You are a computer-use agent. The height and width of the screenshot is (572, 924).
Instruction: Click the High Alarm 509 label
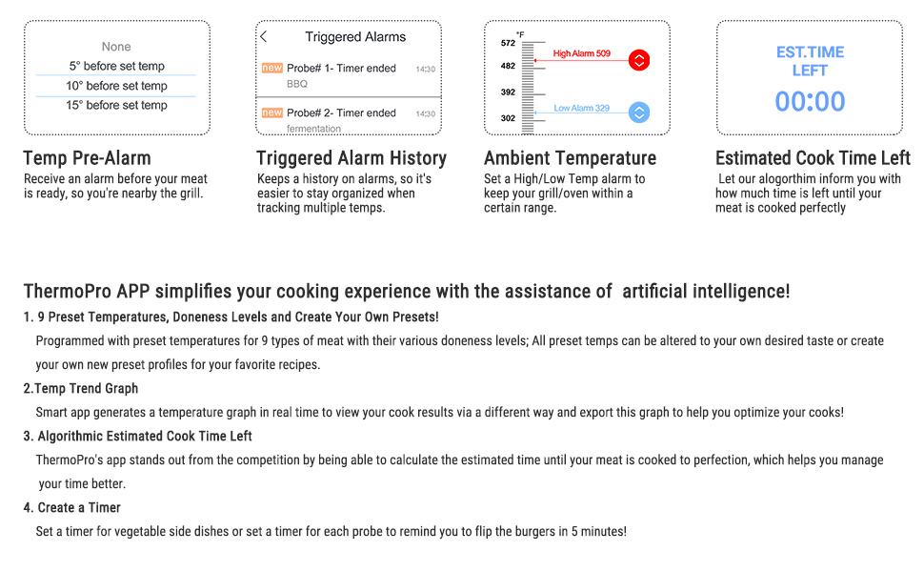click(x=582, y=54)
